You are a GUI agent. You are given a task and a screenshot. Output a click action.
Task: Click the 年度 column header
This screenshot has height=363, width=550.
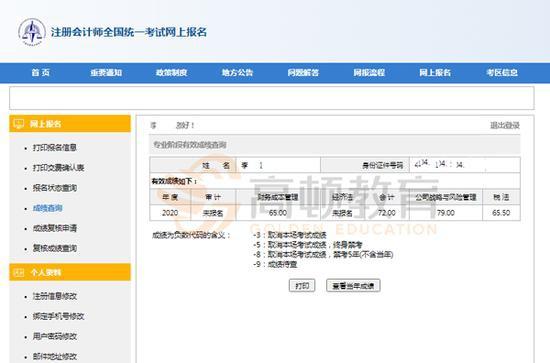[170, 197]
